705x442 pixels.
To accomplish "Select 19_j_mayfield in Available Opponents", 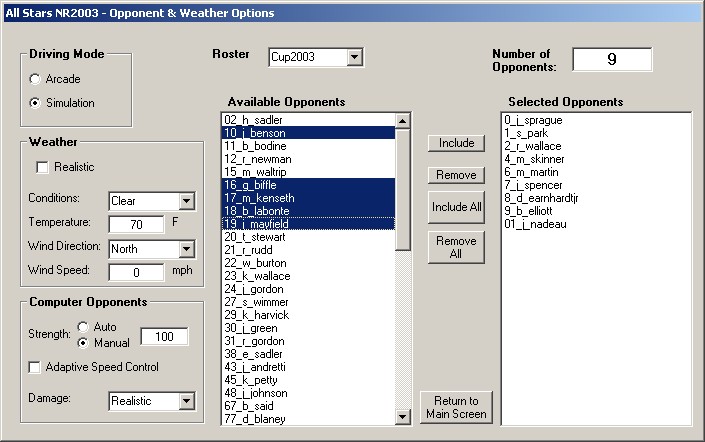I will [308, 224].
